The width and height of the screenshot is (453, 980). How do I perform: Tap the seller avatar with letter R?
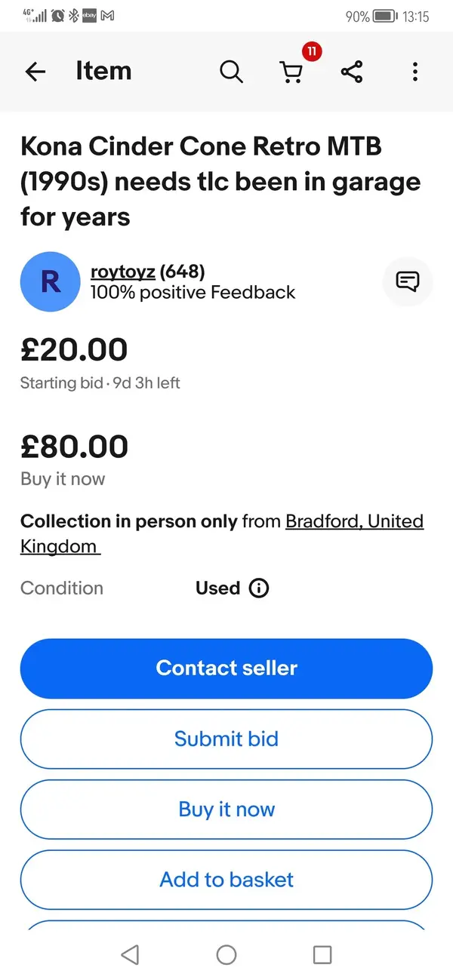pyautogui.click(x=50, y=281)
